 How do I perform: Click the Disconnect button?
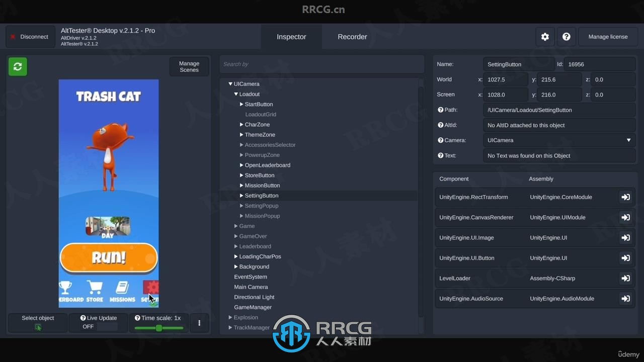click(30, 37)
